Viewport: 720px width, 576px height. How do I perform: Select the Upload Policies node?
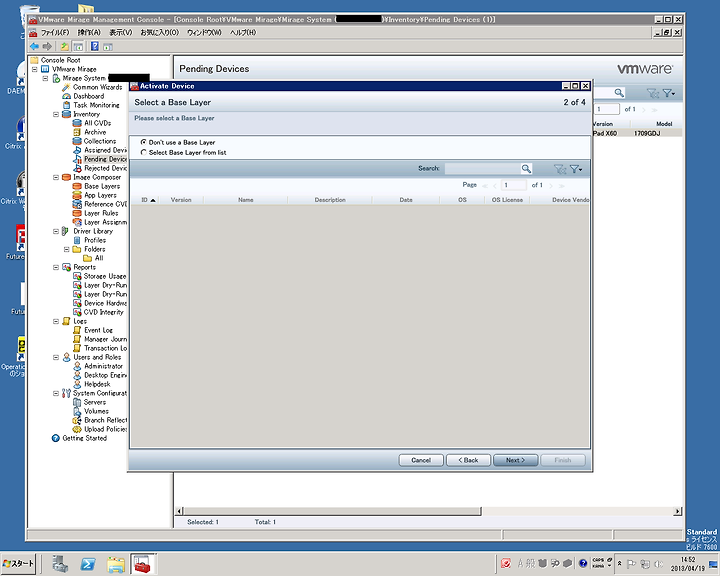coord(105,429)
